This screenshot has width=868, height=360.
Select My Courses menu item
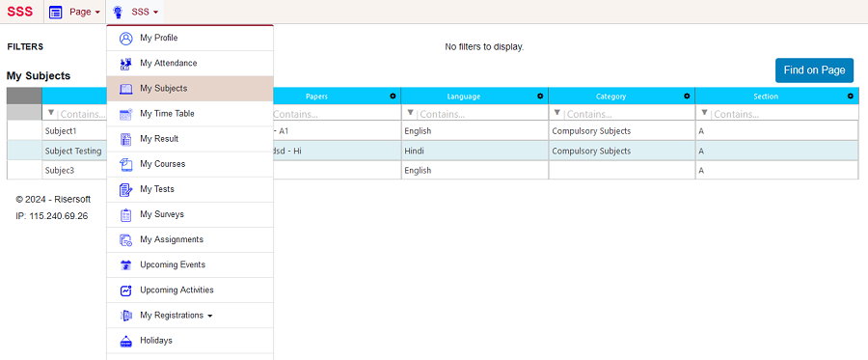pos(190,164)
